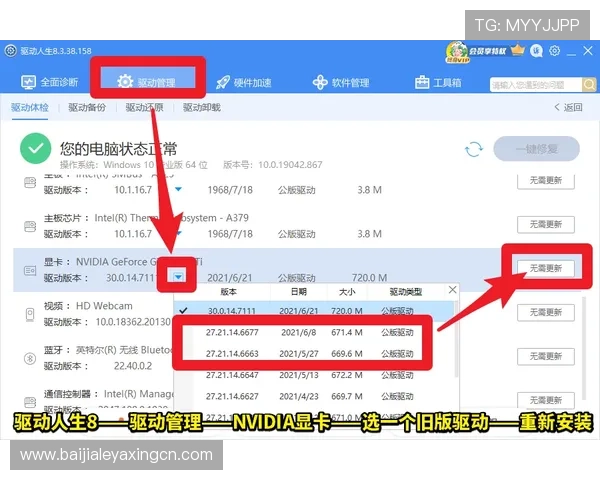Click the 视频 HD Webcam row label
Viewport: 600px width, 480px height.
pos(88,306)
